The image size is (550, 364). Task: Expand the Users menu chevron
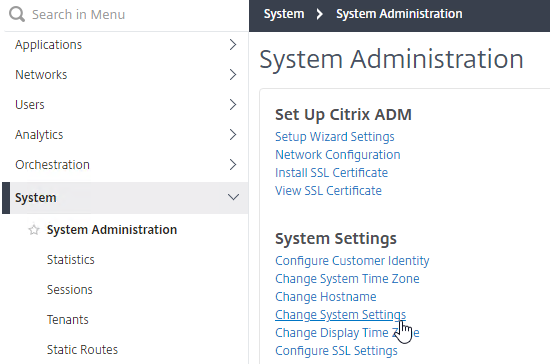[x=233, y=105]
